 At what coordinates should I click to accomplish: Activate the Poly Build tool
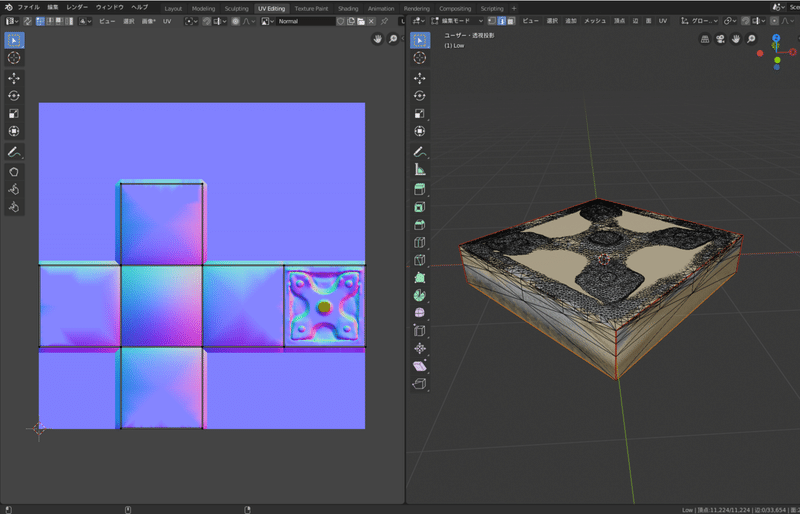pyautogui.click(x=419, y=277)
